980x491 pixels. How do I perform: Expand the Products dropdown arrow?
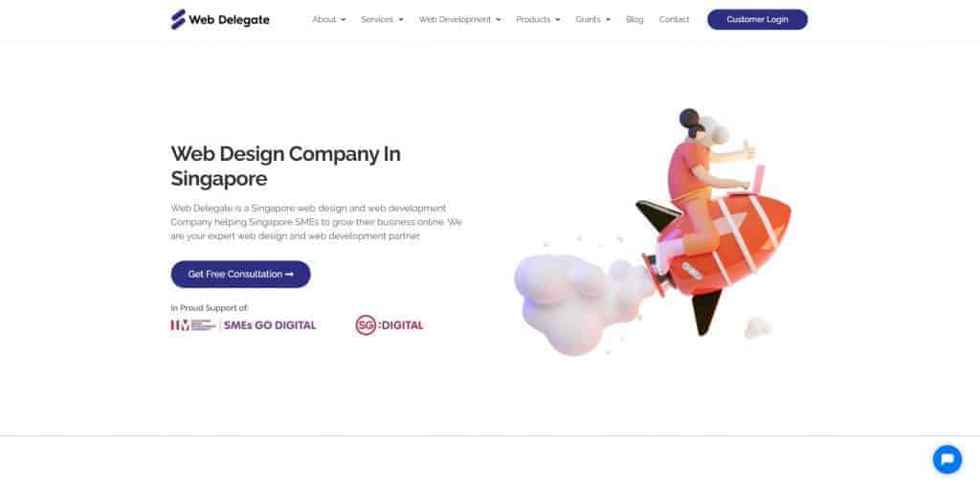[558, 20]
